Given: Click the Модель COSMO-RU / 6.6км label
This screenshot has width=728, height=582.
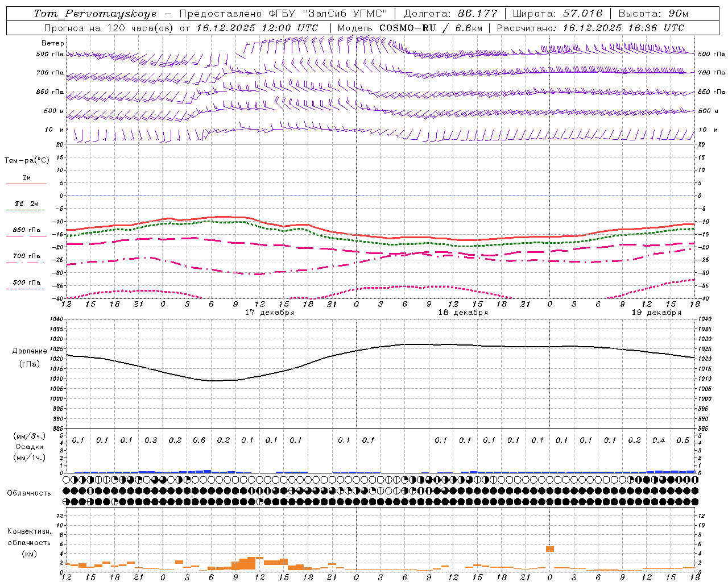Looking at the screenshot, I should click(410, 28).
